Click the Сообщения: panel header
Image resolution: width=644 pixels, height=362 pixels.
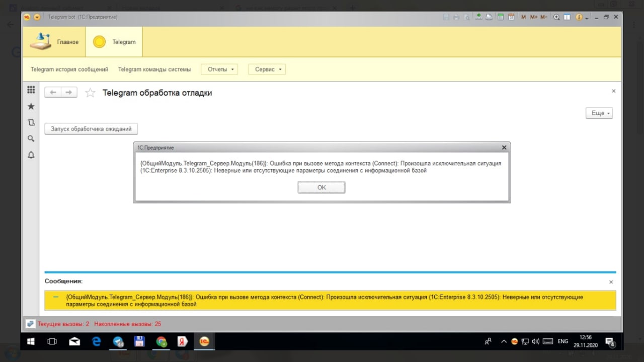[63, 281]
